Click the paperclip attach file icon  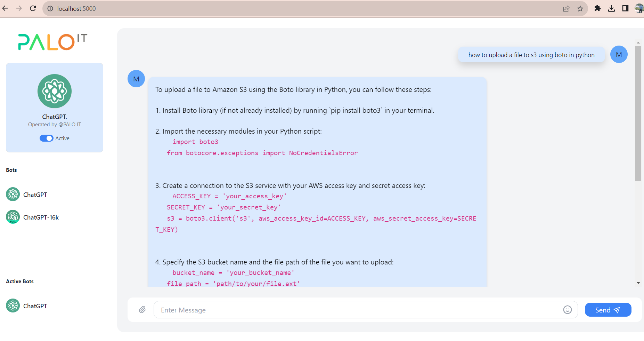[142, 310]
